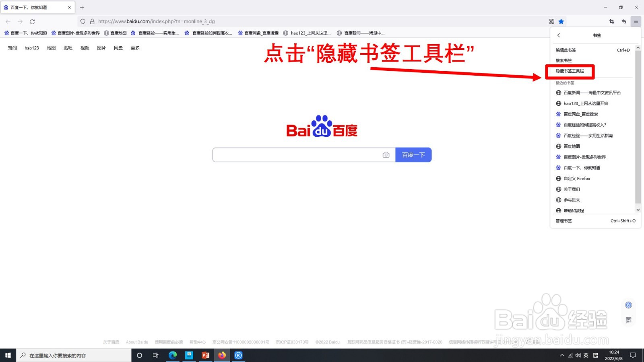Image resolution: width=644 pixels, height=362 pixels.
Task: Open 地图 link in Baidu nav
Action: coord(51,48)
